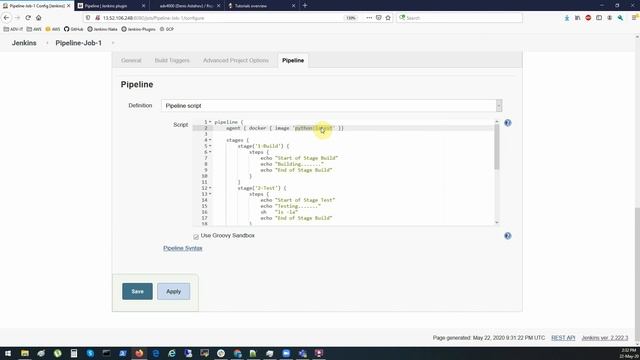Switch to the Build Triggers tab
Image resolution: width=640 pixels, height=360 pixels.
click(172, 60)
